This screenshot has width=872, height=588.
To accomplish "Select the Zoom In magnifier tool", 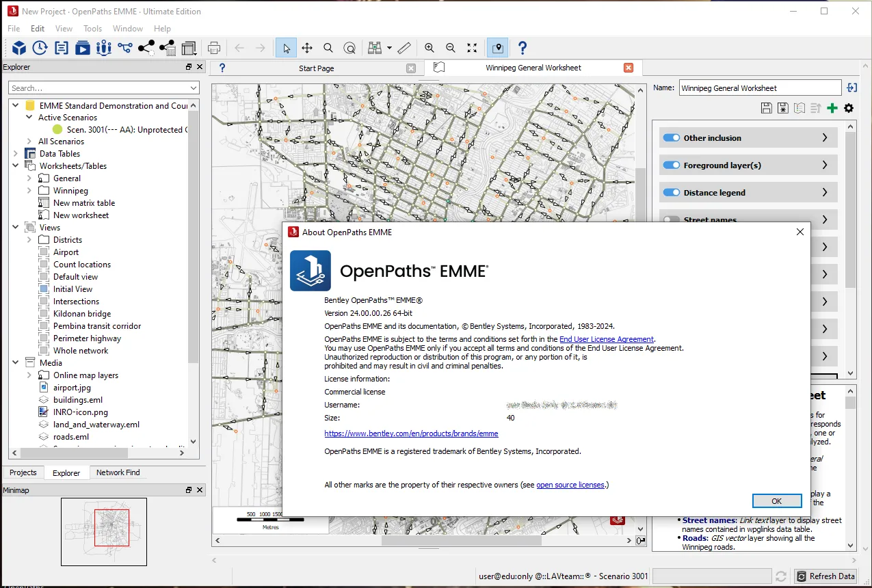I will [x=430, y=48].
